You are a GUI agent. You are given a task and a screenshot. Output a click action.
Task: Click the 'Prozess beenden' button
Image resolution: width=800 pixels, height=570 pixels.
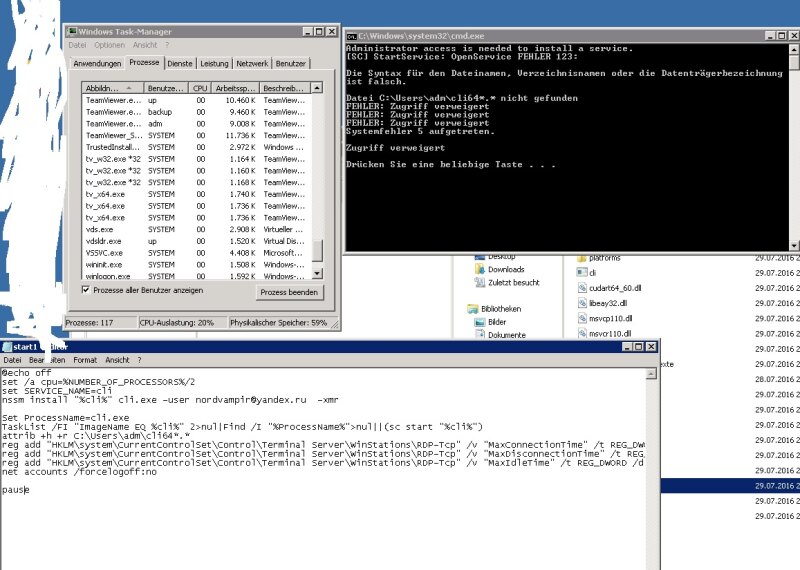pos(290,292)
